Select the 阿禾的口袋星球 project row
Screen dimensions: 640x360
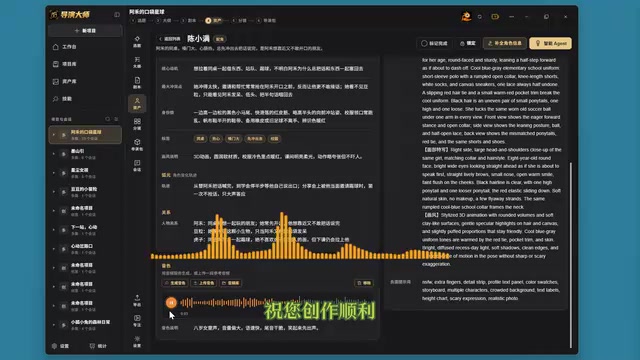click(x=85, y=135)
